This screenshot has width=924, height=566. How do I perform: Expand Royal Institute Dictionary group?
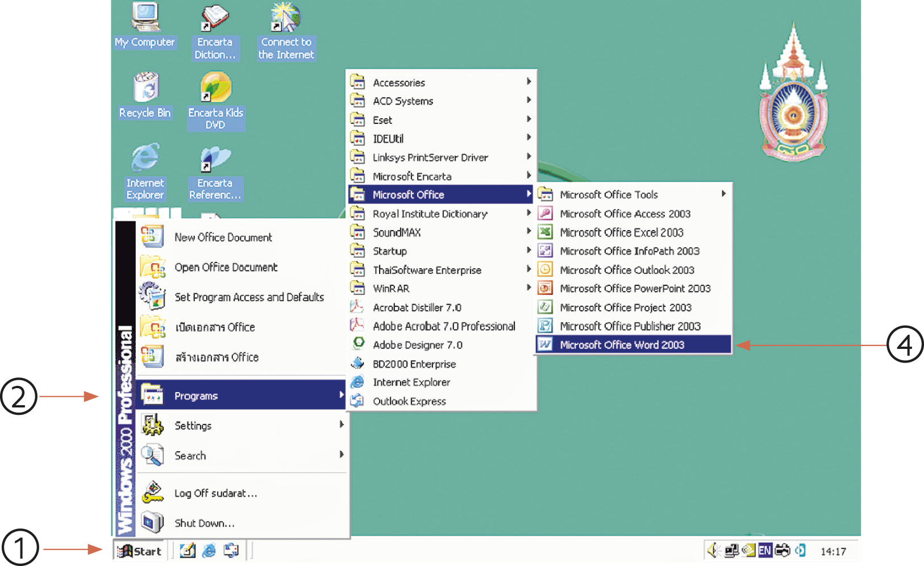click(441, 214)
